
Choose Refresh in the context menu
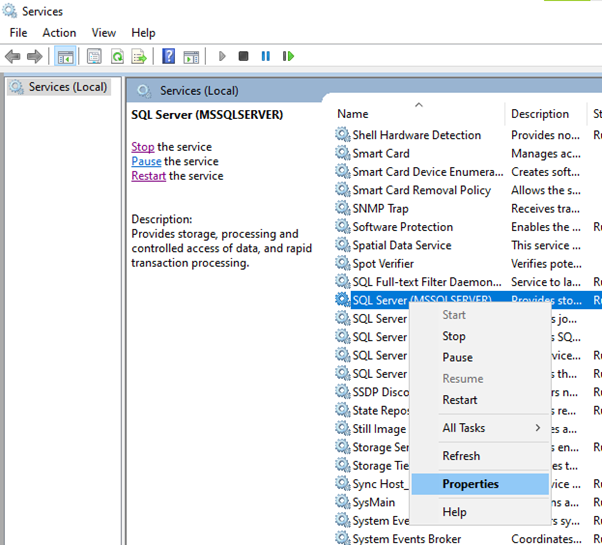point(480,456)
